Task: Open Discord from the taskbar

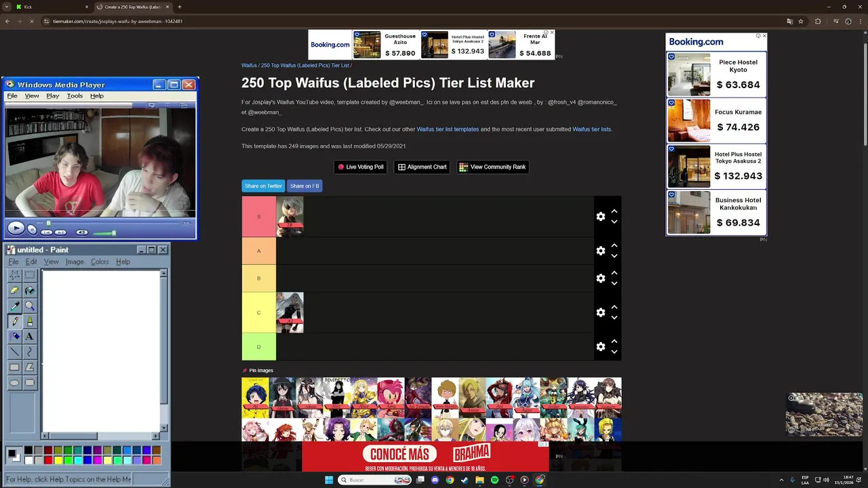Action: tap(435, 480)
